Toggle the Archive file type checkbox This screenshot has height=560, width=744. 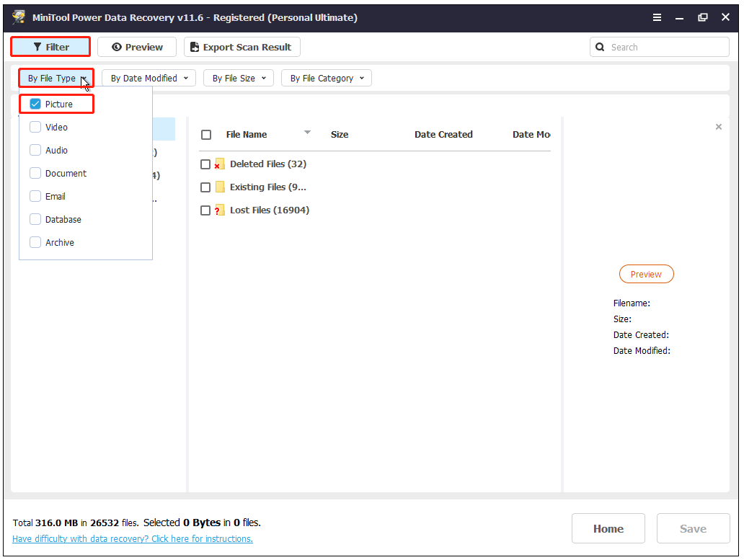(x=35, y=242)
